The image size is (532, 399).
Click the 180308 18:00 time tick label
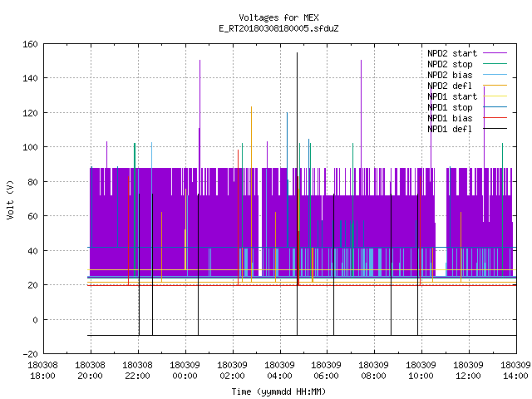pyautogui.click(x=42, y=370)
